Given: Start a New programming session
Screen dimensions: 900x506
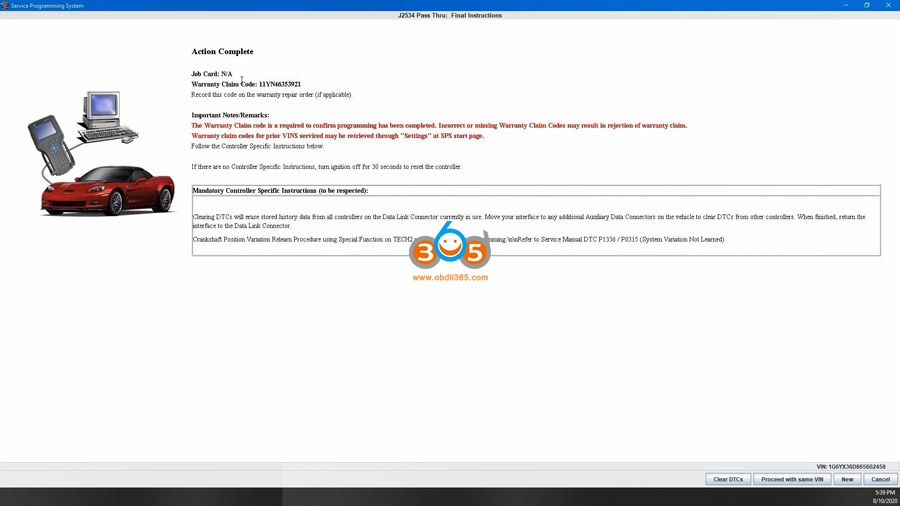Looking at the screenshot, I should (847, 479).
